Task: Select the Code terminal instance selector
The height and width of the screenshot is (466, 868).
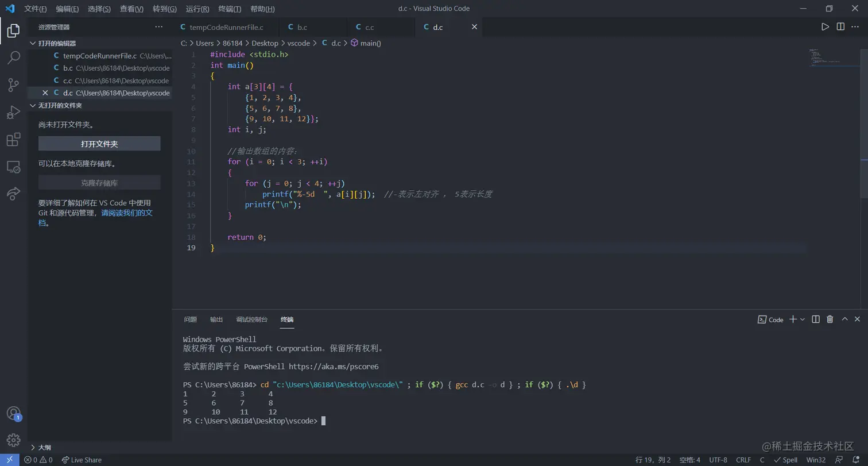Action: tap(770, 319)
